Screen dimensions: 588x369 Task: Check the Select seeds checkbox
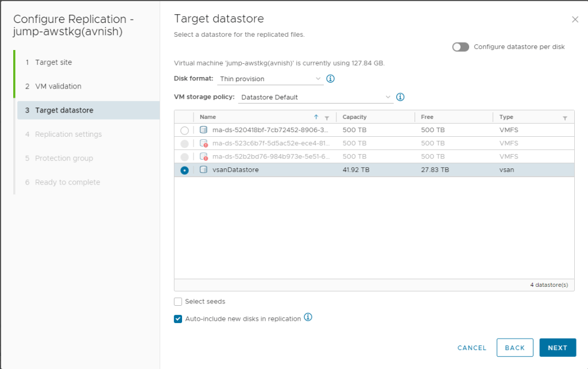178,301
